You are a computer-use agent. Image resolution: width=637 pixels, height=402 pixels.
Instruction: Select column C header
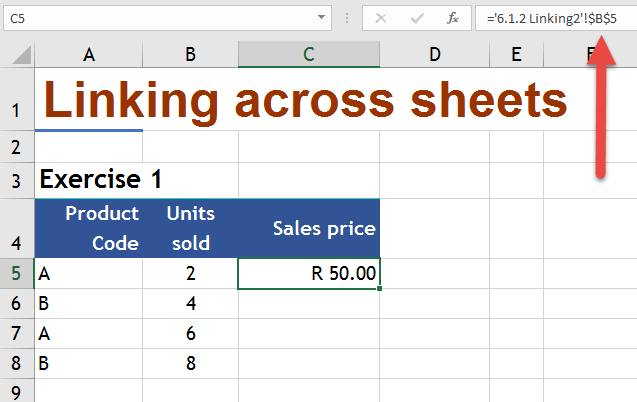coord(309,55)
